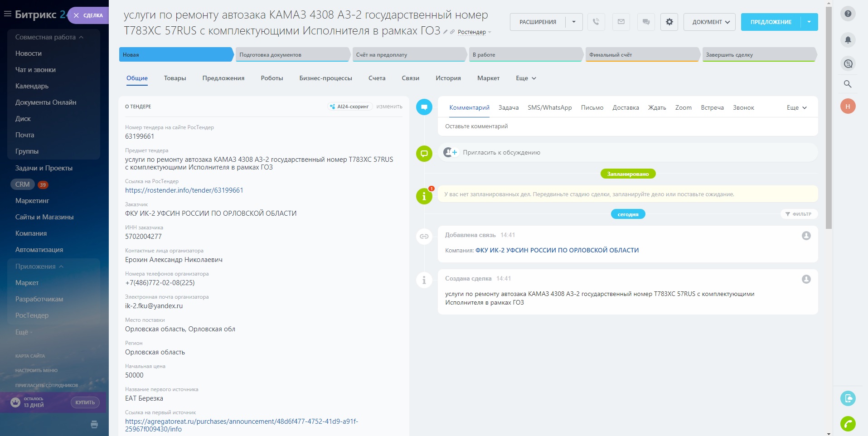Open the help question mark icon
The height and width of the screenshot is (436, 868).
click(x=848, y=14)
